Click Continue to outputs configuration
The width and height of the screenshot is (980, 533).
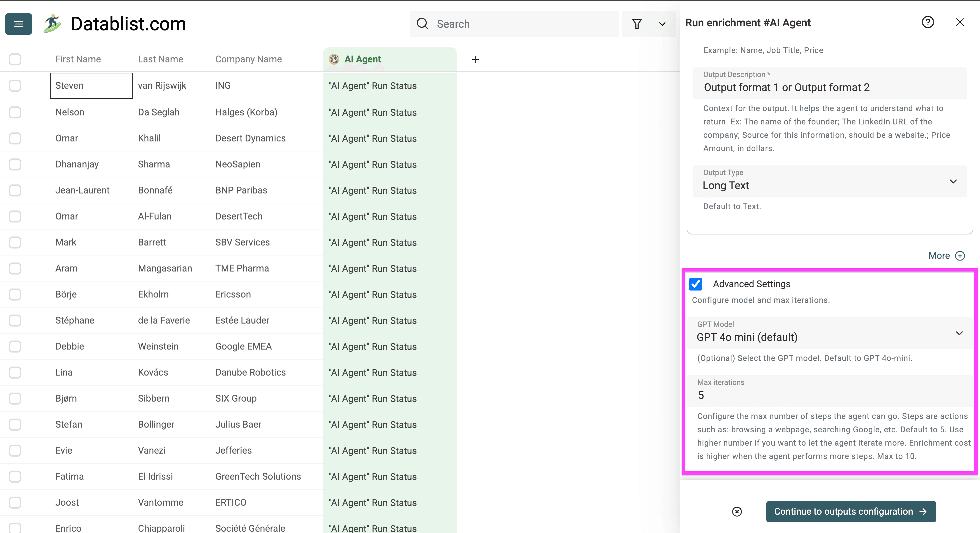(851, 511)
